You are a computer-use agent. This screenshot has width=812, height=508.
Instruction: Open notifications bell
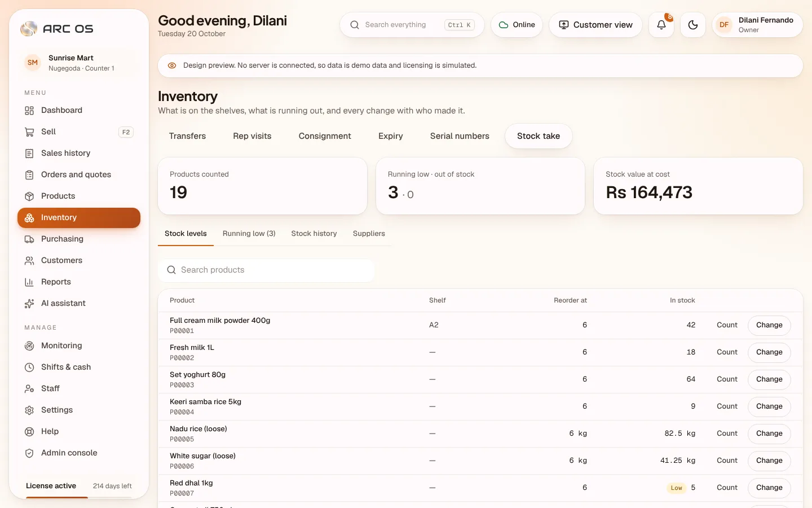pos(661,25)
